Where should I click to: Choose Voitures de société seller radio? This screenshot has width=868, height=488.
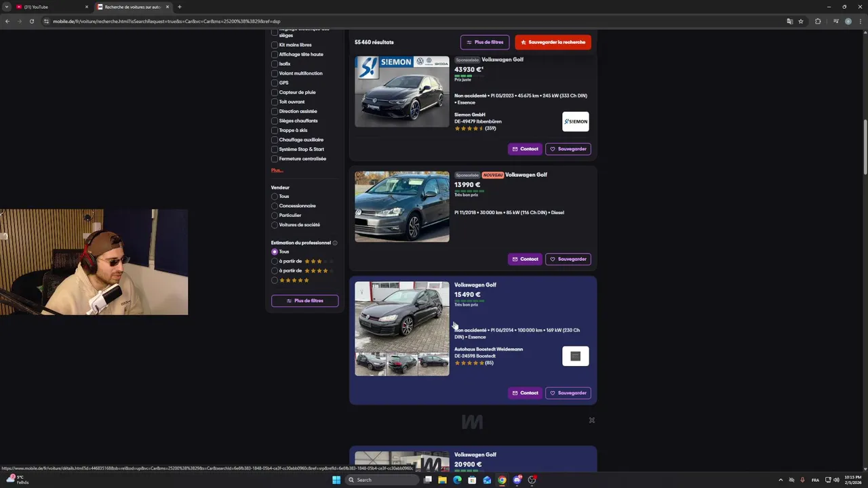point(275,225)
